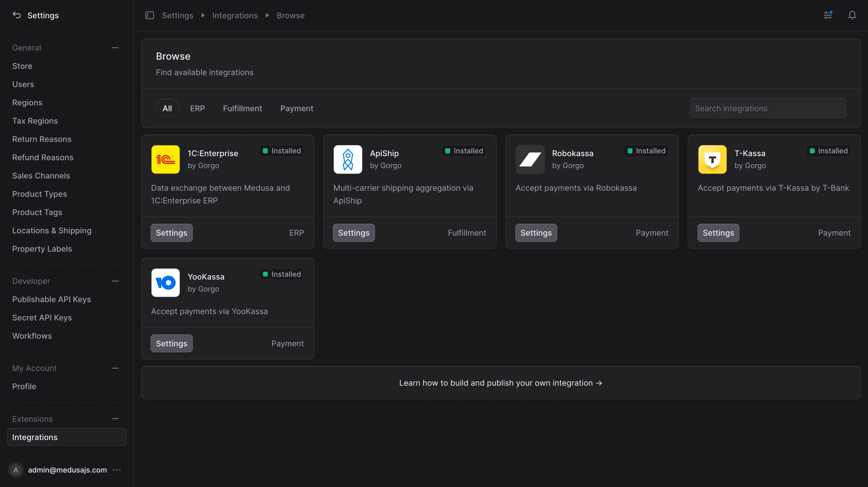
Task: Click the T-Kassa shield logo
Action: (x=712, y=159)
